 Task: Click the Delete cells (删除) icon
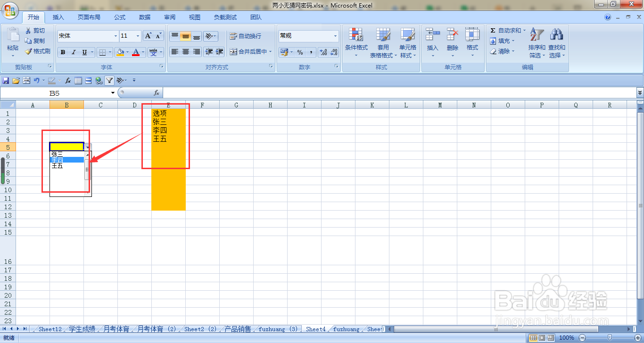click(x=453, y=35)
